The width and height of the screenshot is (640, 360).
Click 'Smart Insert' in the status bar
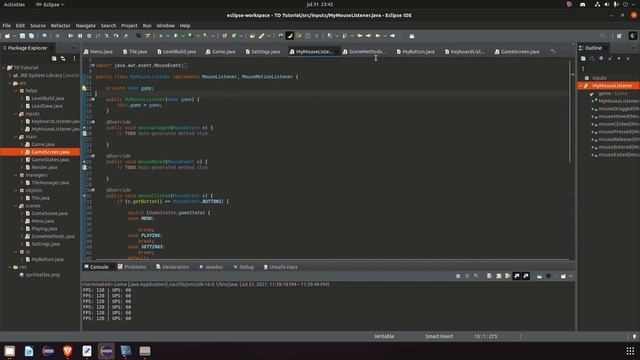pyautogui.click(x=439, y=337)
